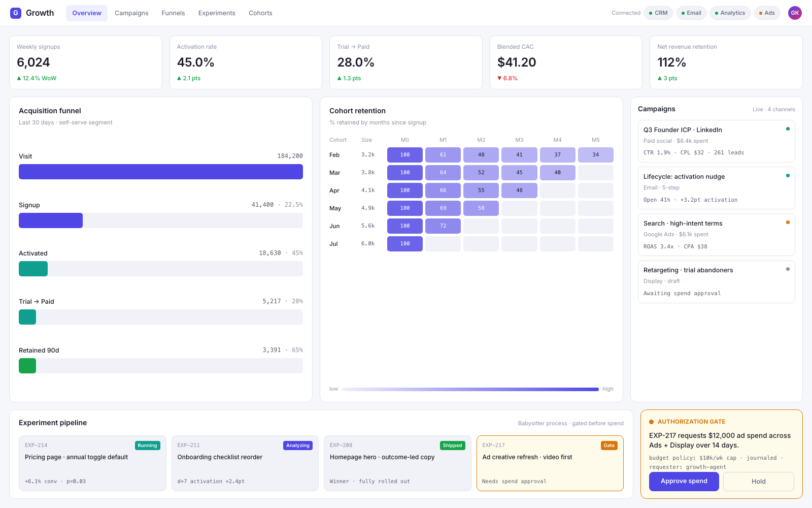This screenshot has height=508, width=812.
Task: Open experiment EXP-214 pricing page card
Action: (x=92, y=463)
